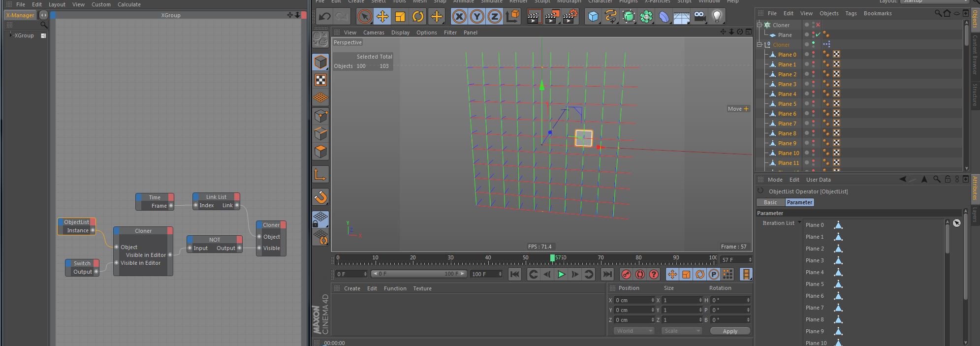Add a Cube primitive object
The width and height of the screenshot is (980, 346).
593,17
